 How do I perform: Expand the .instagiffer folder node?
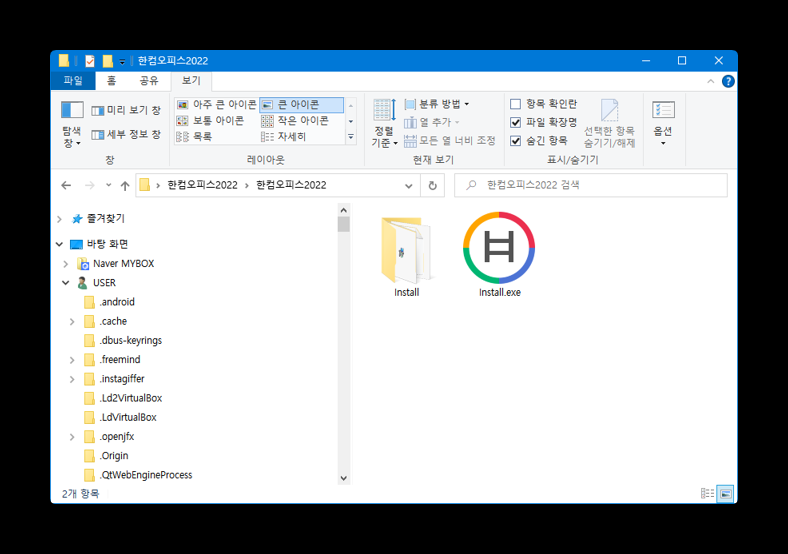click(x=72, y=379)
